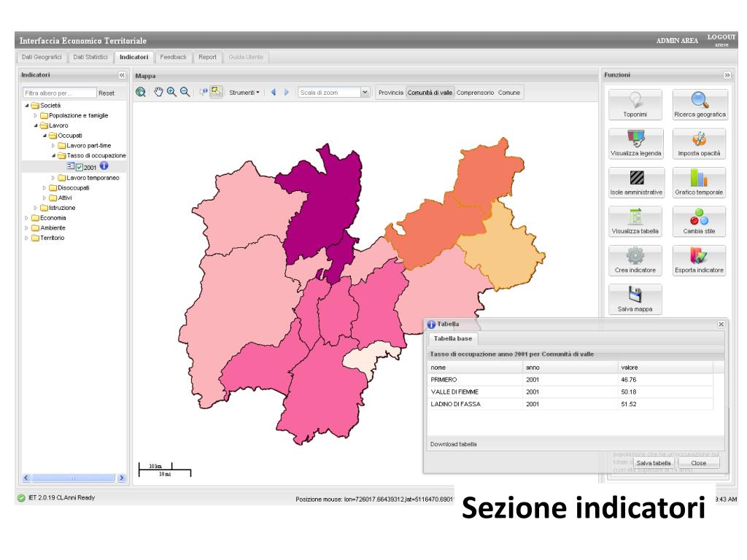Click the LOGOUT link

721,37
